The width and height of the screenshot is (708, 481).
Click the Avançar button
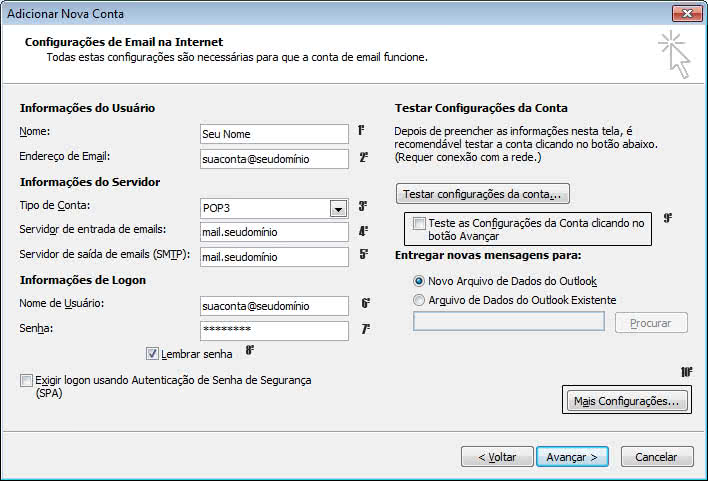pyautogui.click(x=572, y=457)
